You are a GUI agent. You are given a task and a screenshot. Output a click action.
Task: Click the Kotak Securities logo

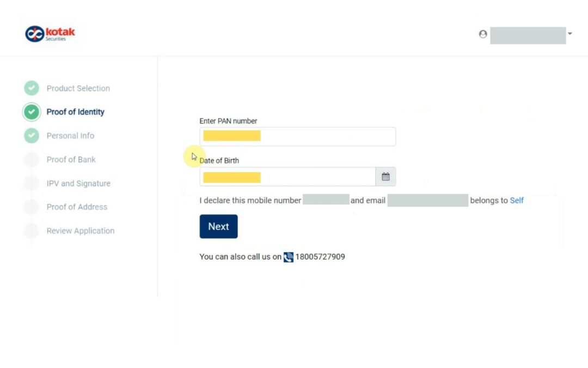click(x=50, y=34)
